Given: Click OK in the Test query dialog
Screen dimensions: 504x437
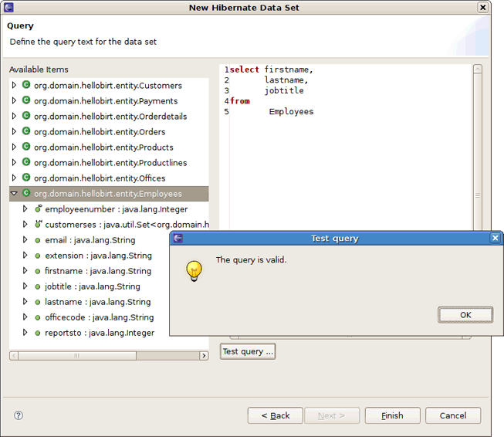Looking at the screenshot, I should [x=465, y=315].
